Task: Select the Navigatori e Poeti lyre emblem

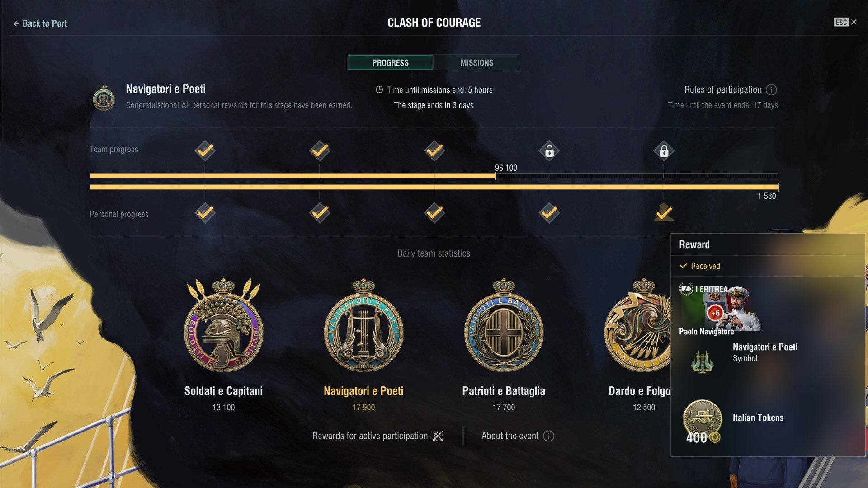Action: click(363, 325)
